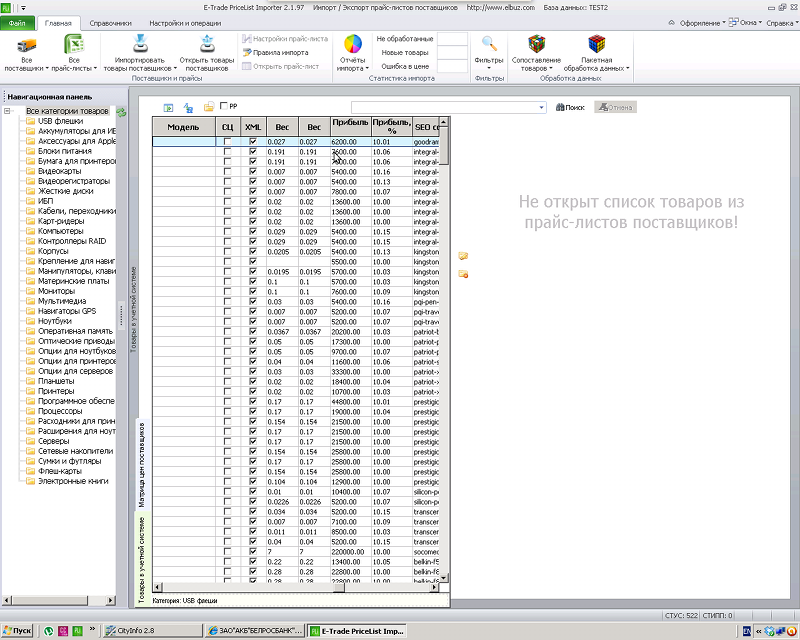Screen dimensions: 800x640
Task: Open the Фильтры magnifier
Action: click(489, 44)
